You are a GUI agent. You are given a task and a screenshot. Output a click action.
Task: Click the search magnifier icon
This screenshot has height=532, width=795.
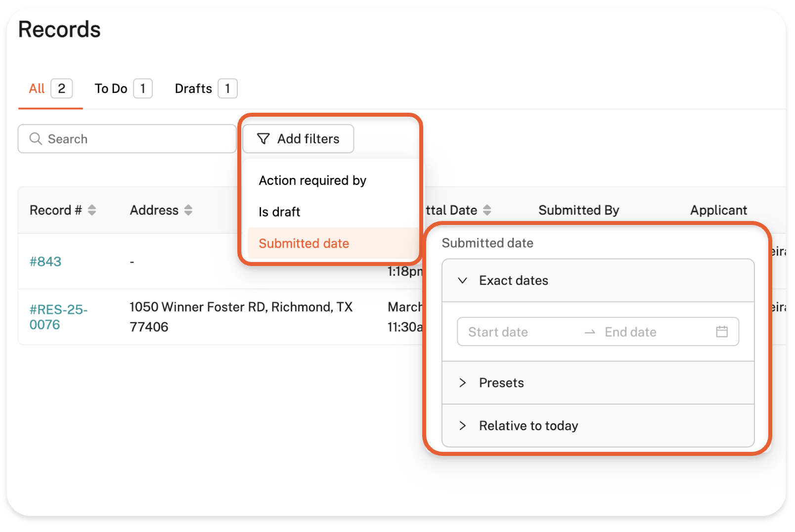coord(36,139)
